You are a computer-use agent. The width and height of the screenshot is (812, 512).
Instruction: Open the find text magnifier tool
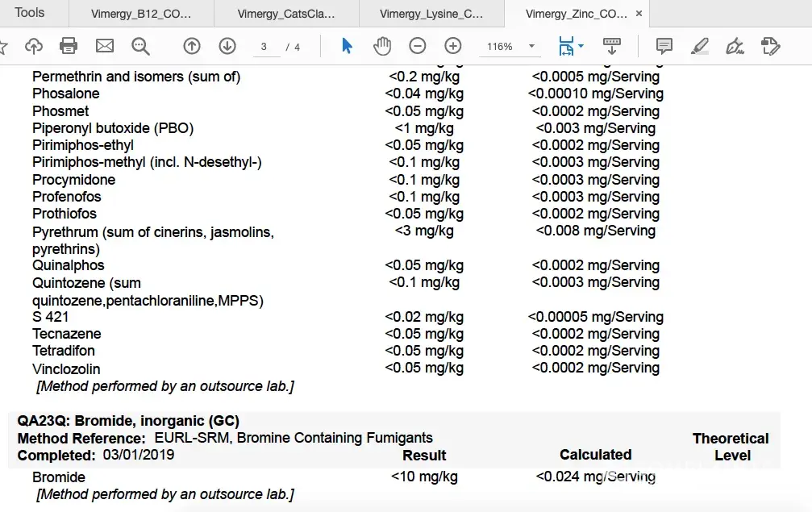pyautogui.click(x=141, y=46)
